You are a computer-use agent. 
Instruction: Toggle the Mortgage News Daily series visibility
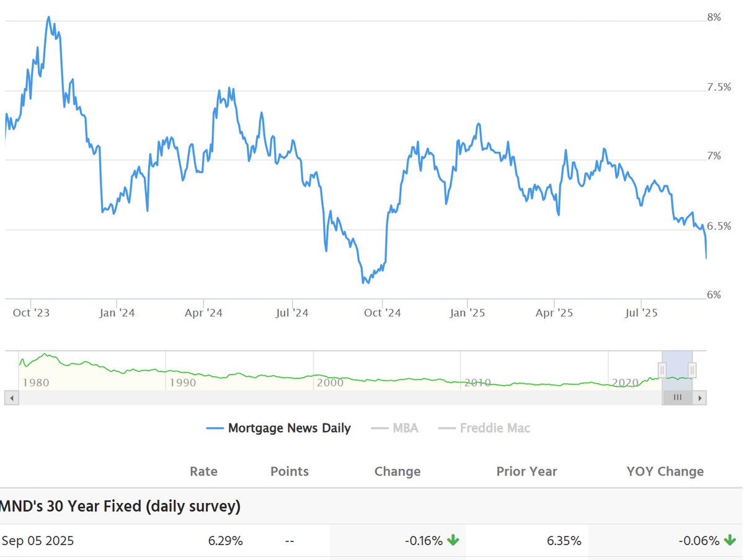[x=290, y=428]
